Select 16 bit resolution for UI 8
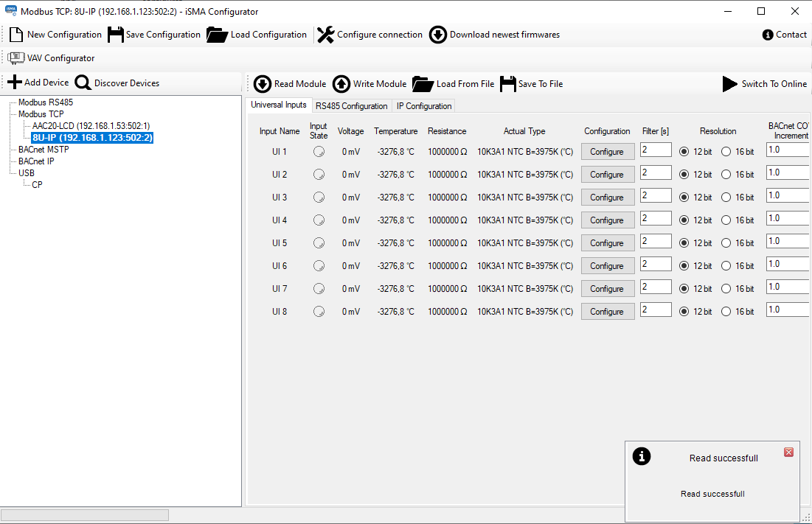 coord(725,311)
